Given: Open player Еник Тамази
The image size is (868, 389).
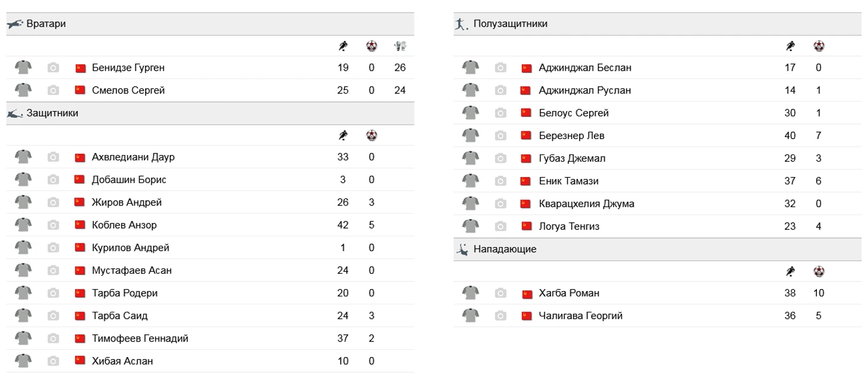Looking at the screenshot, I should tap(569, 181).
